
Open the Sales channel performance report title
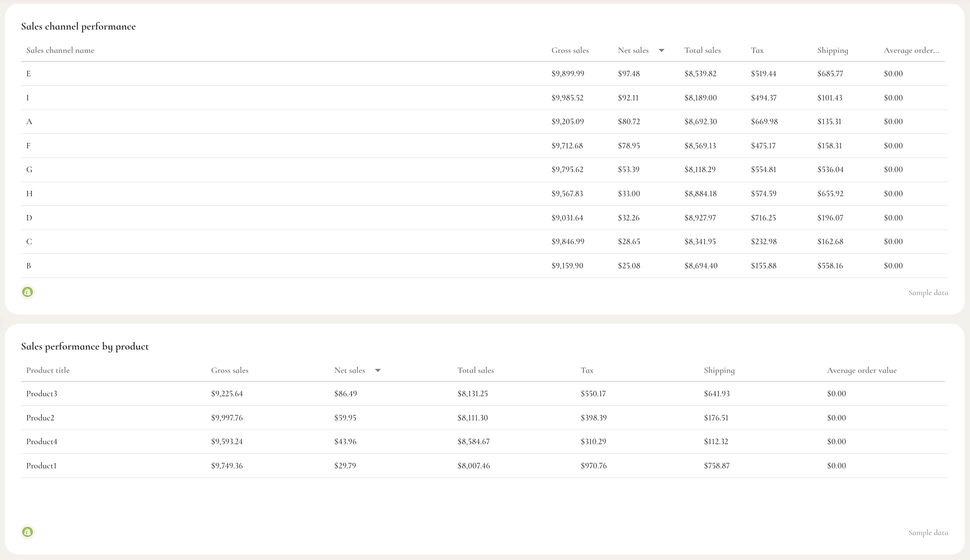(79, 26)
